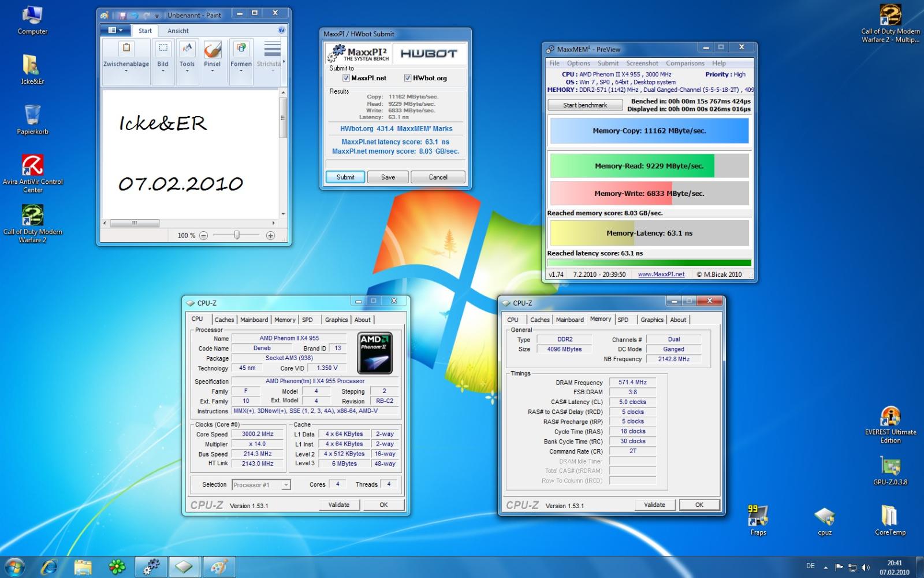Screen dimensions: 924x578
Task: Open Paint help question mark icon
Action: click(x=281, y=30)
